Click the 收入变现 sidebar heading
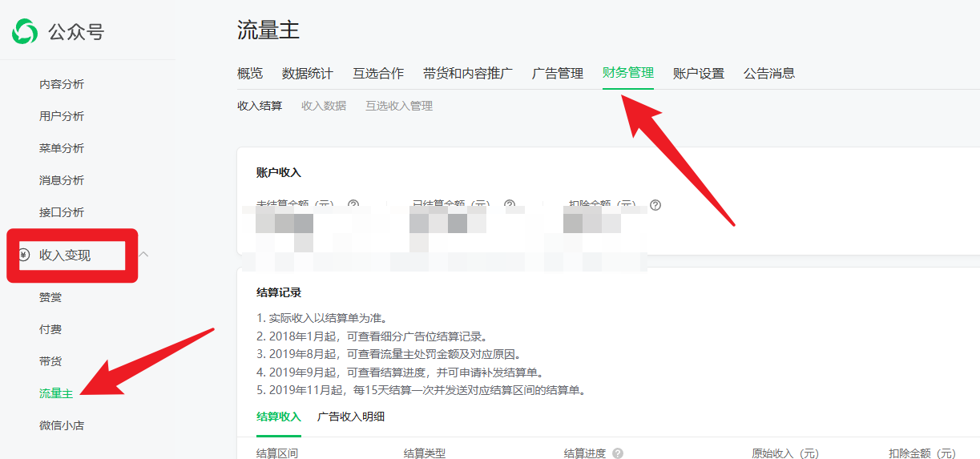The height and width of the screenshot is (459, 980). pos(65,255)
